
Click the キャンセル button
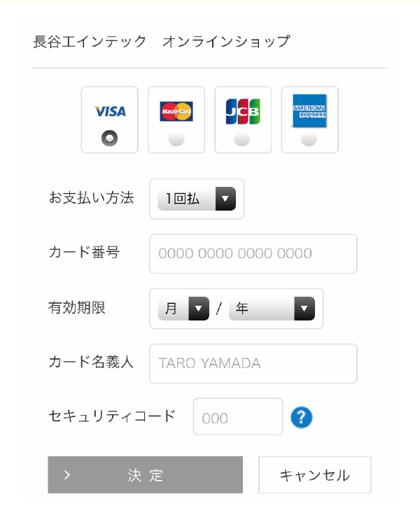tap(315, 474)
